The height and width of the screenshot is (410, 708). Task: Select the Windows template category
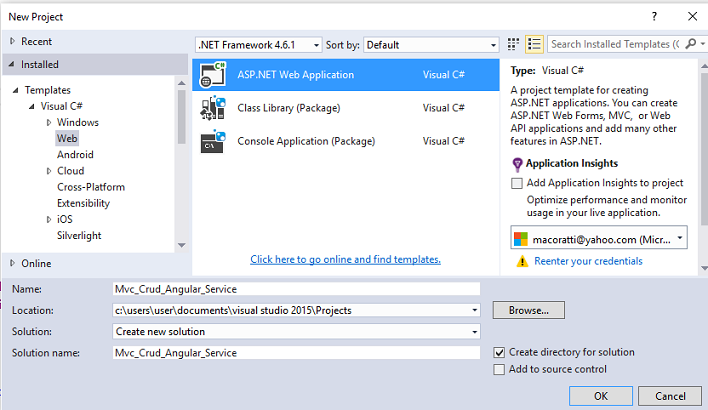78,122
